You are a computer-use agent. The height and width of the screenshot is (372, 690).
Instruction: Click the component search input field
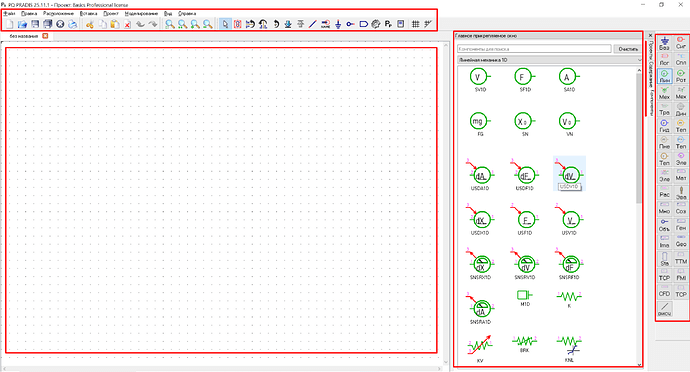pyautogui.click(x=534, y=49)
